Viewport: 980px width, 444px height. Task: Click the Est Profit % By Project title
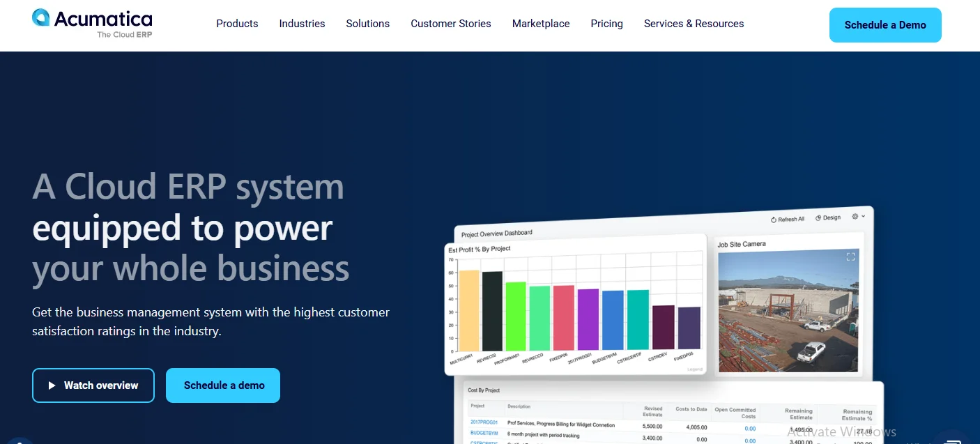point(479,249)
